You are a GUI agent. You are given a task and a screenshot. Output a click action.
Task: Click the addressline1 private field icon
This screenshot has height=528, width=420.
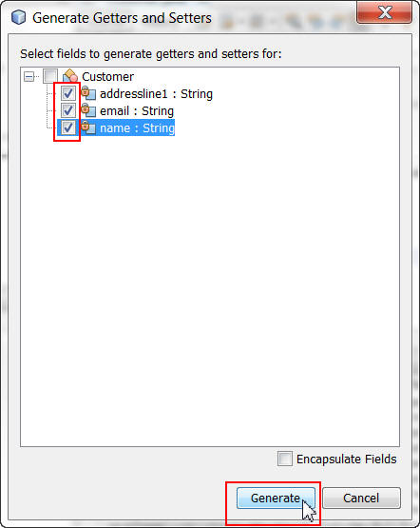click(88, 93)
